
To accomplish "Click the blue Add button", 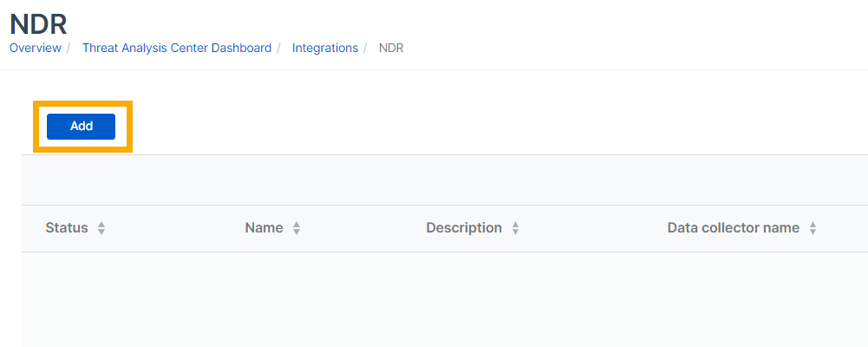I will 81,126.
